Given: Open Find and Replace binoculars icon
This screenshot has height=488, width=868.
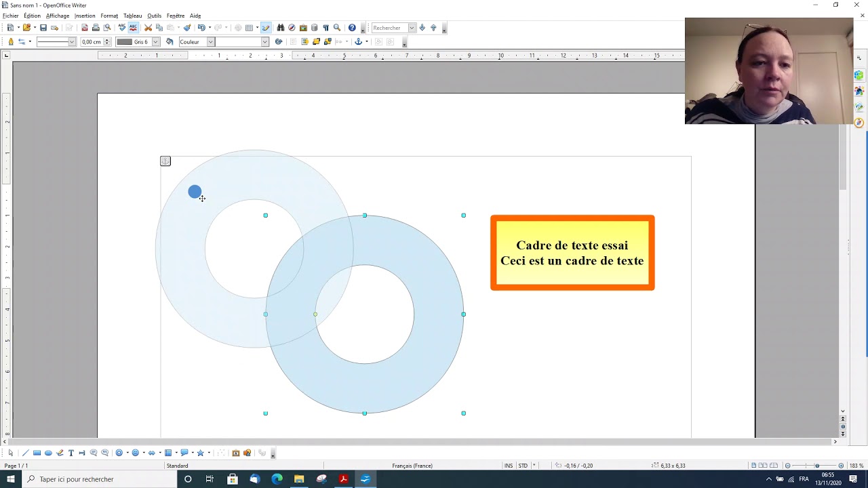Looking at the screenshot, I should (280, 28).
